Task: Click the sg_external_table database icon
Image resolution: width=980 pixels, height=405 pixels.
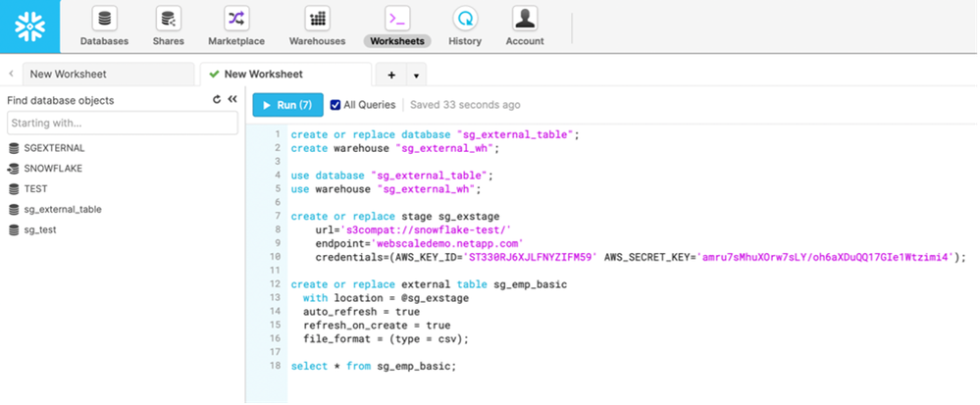Action: [13, 210]
